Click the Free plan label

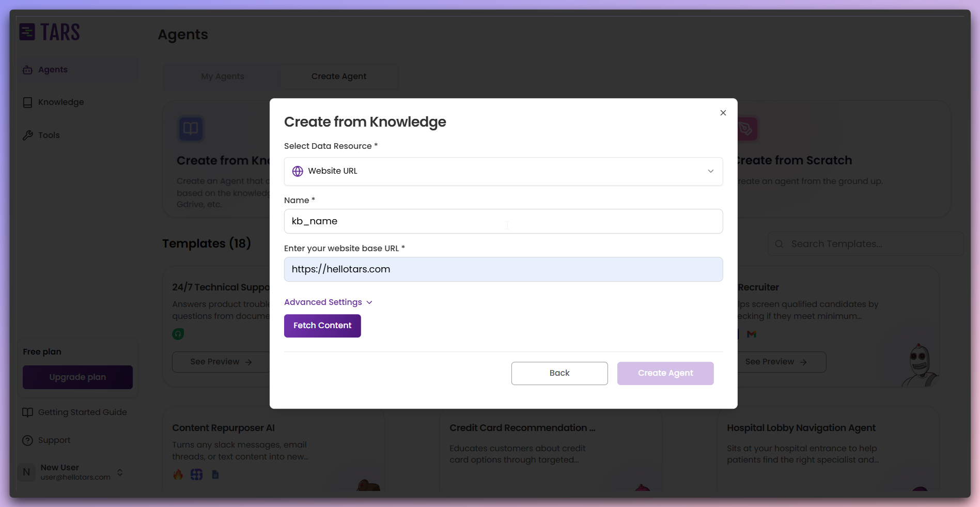click(42, 351)
